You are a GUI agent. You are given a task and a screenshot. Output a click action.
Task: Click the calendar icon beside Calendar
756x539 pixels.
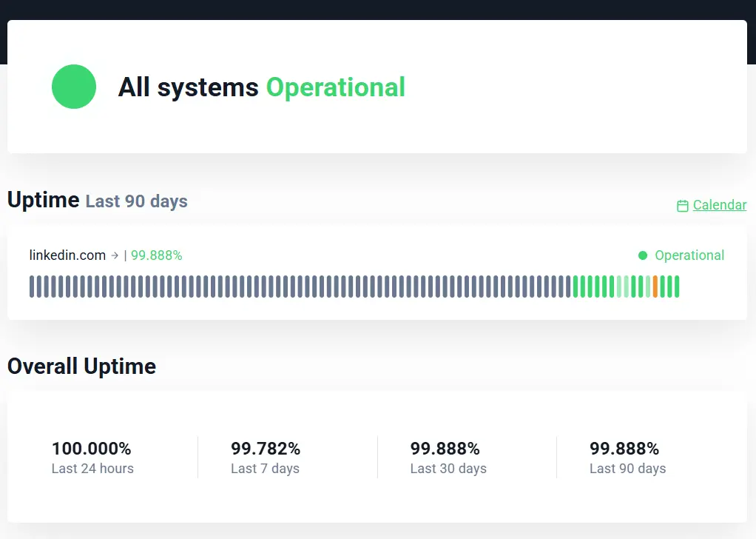tap(682, 206)
